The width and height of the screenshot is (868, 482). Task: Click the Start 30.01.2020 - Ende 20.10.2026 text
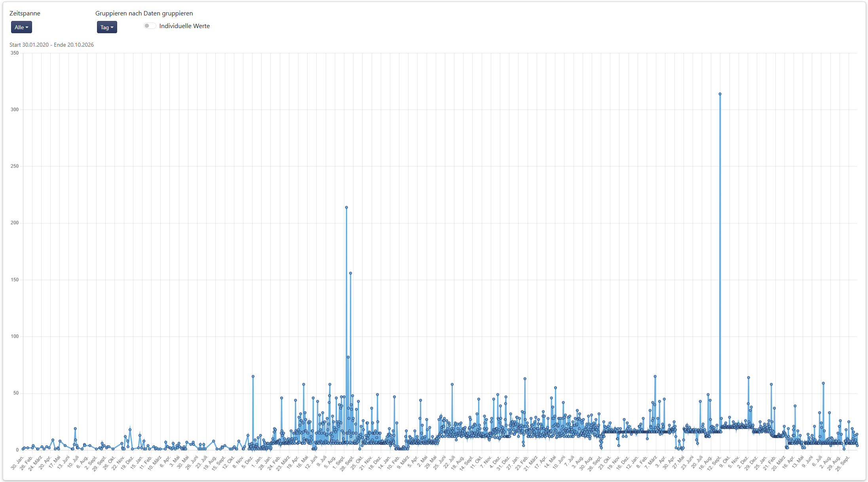51,45
